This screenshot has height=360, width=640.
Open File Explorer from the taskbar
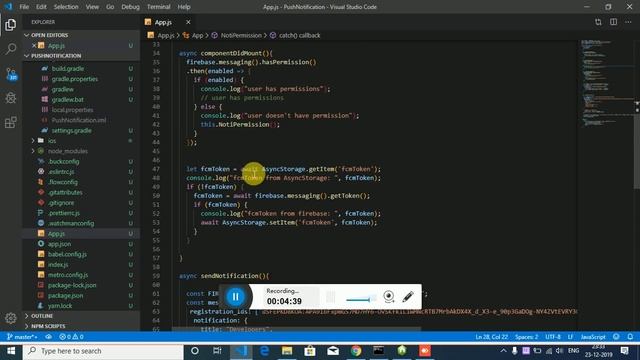point(287,351)
